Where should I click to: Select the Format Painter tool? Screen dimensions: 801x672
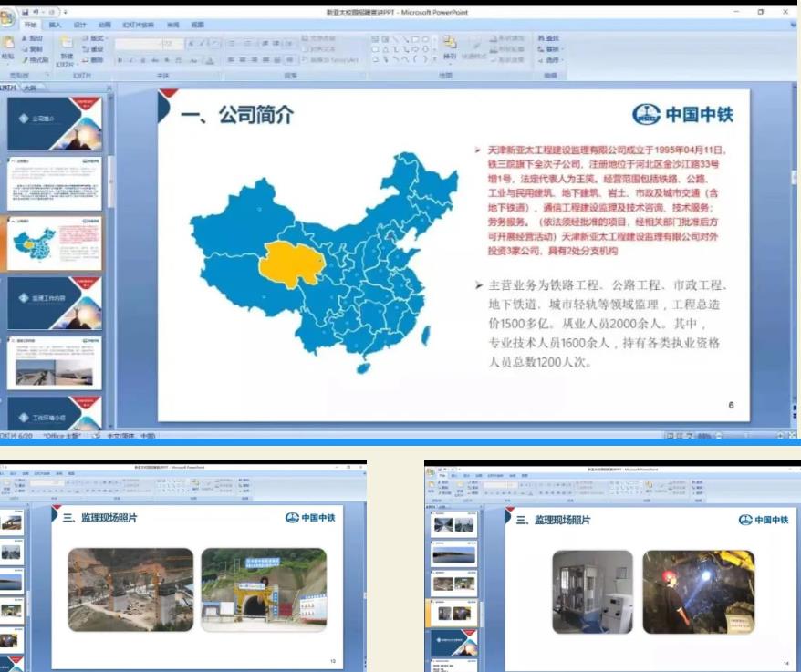tap(36, 60)
